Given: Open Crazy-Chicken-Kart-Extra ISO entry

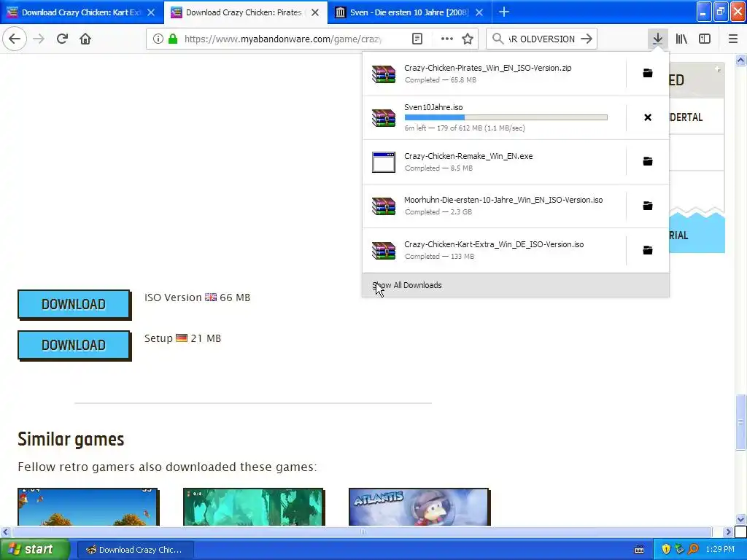Looking at the screenshot, I should [x=495, y=250].
